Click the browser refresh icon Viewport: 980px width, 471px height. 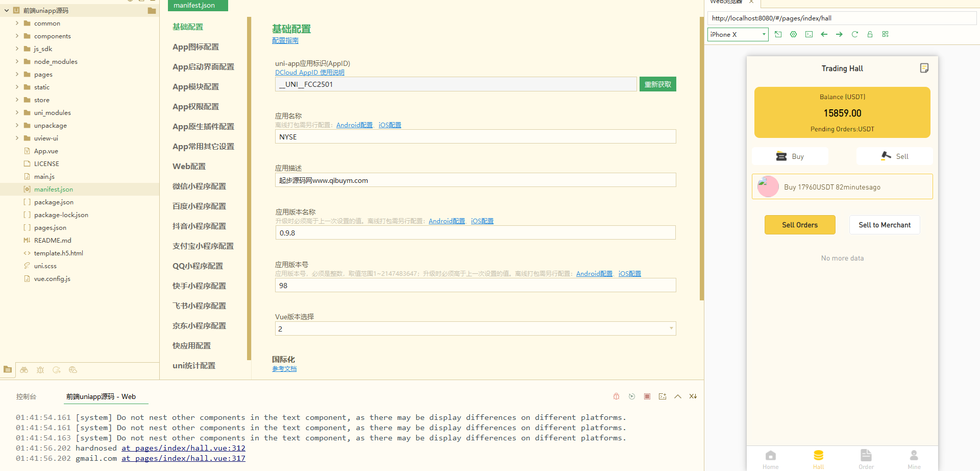click(x=854, y=34)
